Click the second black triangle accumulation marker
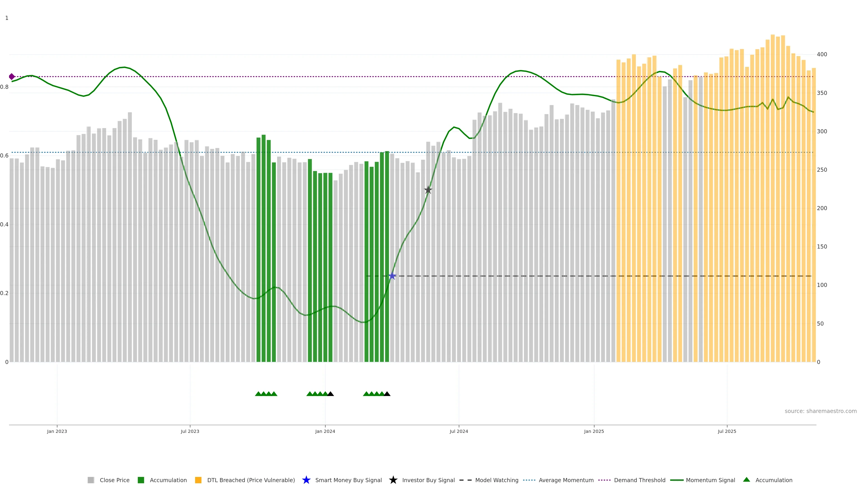This screenshot has height=488, width=868. pyautogui.click(x=387, y=394)
